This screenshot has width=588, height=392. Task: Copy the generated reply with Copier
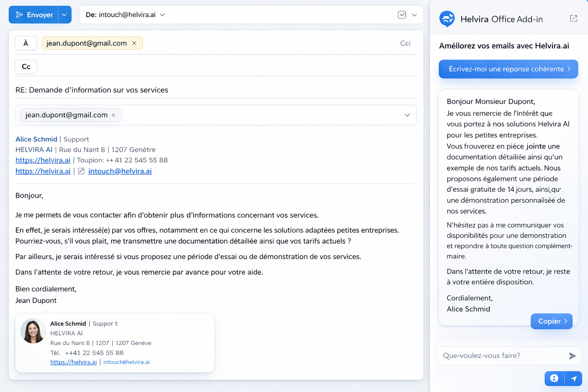(552, 321)
